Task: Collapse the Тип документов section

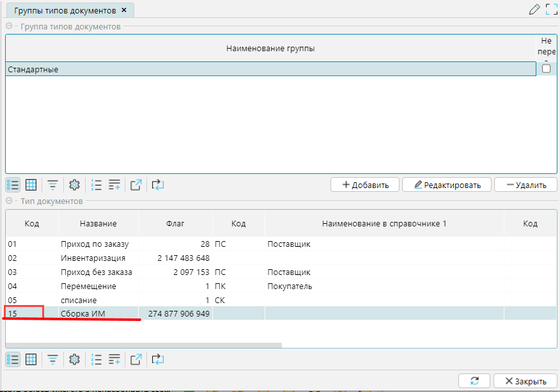Action: pyautogui.click(x=10, y=201)
